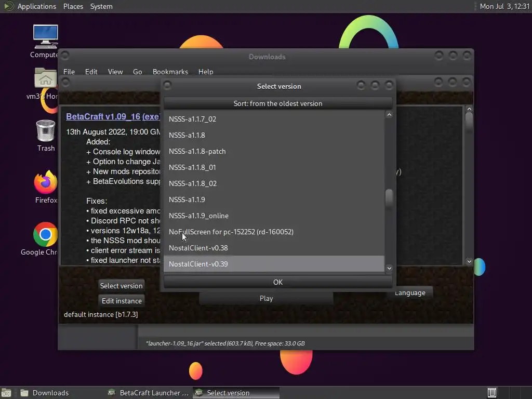Viewport: 532px width, 399px height.
Task: Open Help menu in Downloads window
Action: (206, 72)
